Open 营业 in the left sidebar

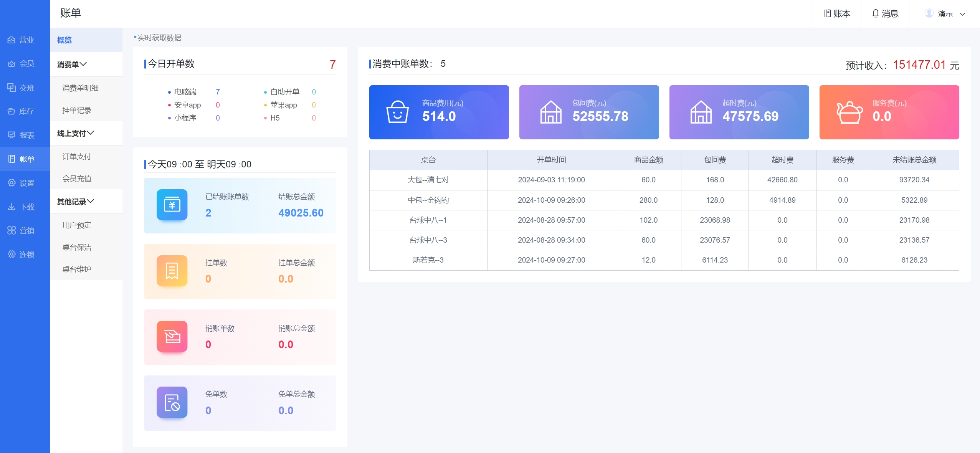(21, 40)
